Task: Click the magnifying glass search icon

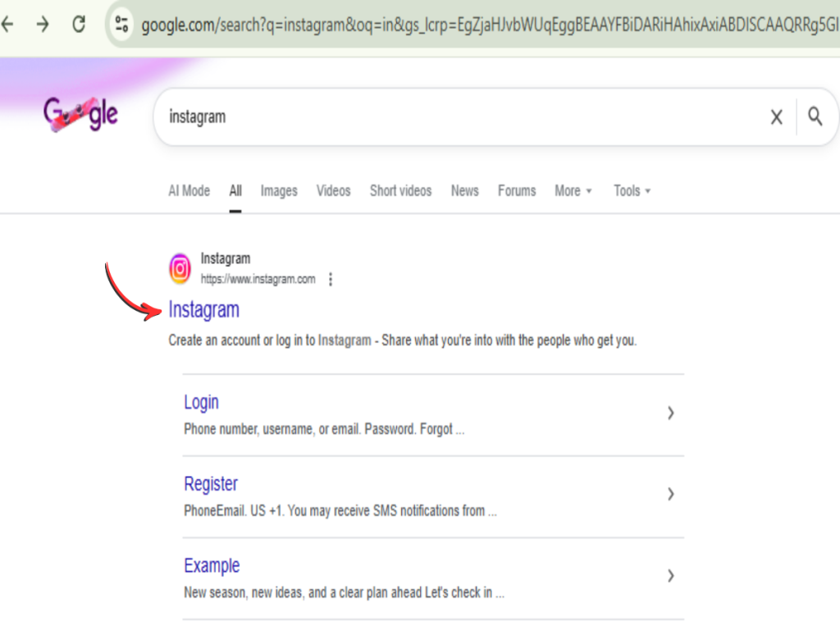Action: 815,116
